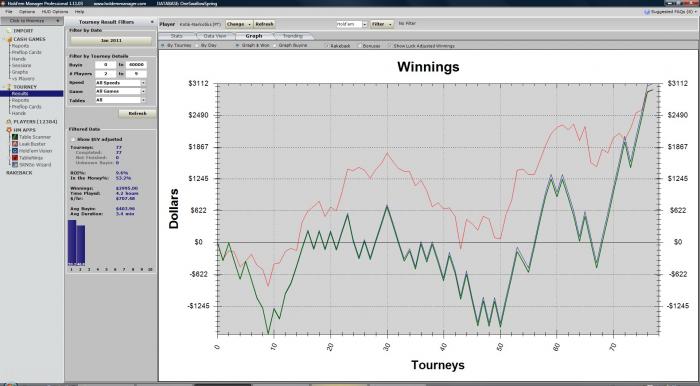
Task: Open Cash Games vs Players
Action: tap(23, 79)
